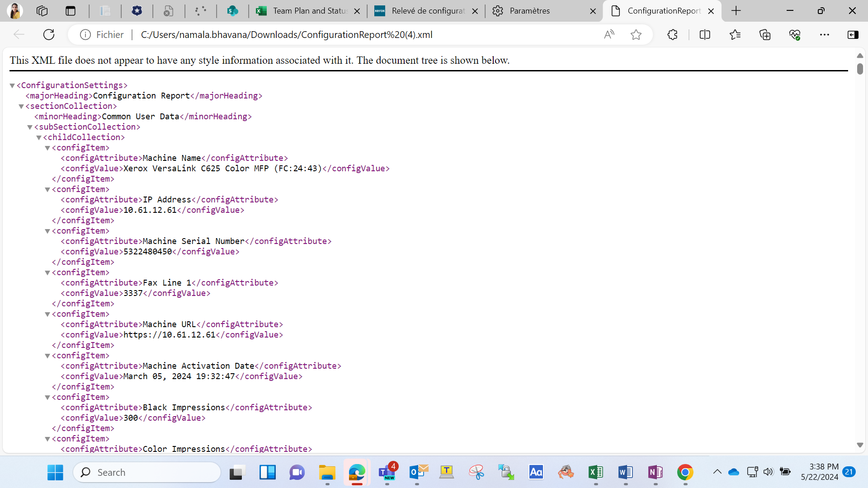Collapse the ConfigurationSettings root node
This screenshot has height=488, width=868.
[12, 85]
